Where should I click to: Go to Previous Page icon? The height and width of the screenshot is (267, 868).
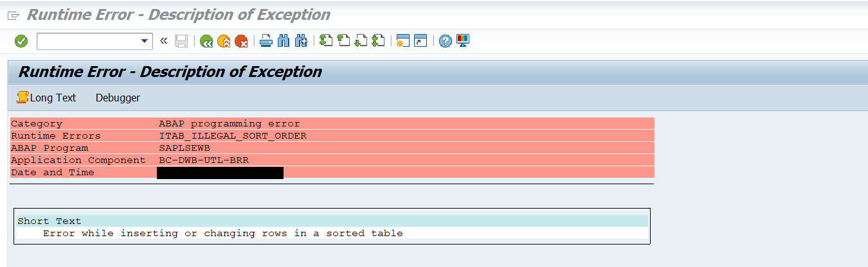pyautogui.click(x=343, y=41)
